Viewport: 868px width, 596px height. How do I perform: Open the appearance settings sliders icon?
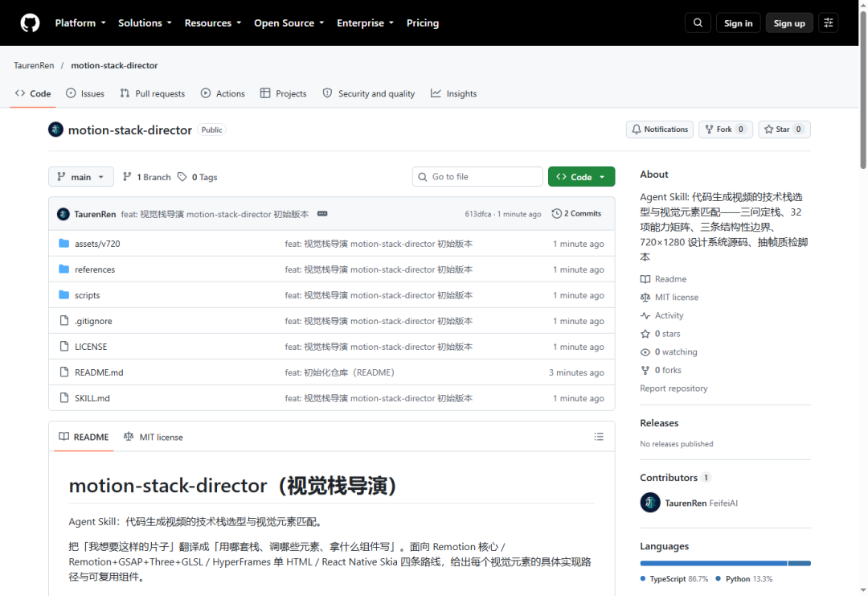coord(828,23)
